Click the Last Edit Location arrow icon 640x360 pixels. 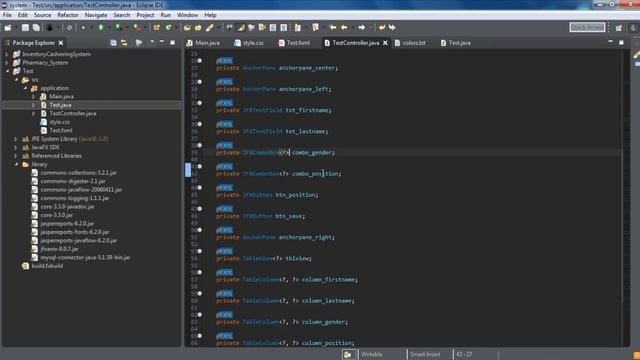pos(333,28)
